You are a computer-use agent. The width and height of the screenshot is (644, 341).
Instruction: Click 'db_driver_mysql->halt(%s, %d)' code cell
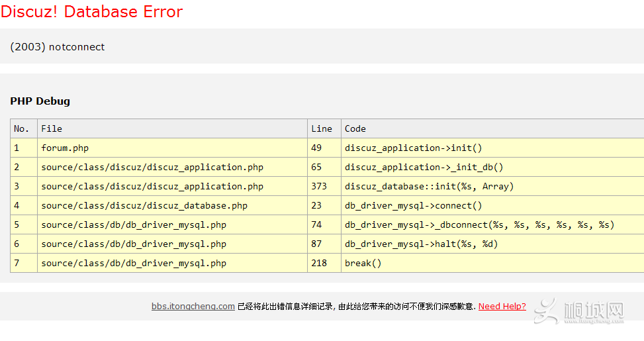pos(493,244)
